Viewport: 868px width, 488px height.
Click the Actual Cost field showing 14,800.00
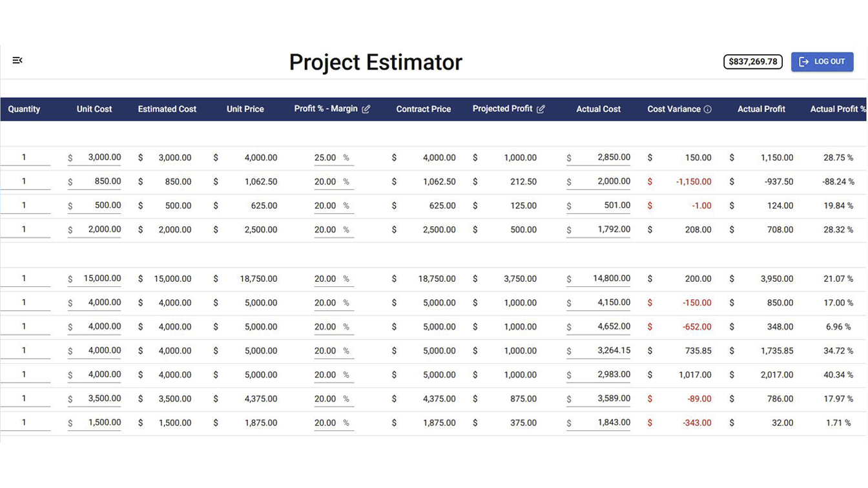[602, 279]
